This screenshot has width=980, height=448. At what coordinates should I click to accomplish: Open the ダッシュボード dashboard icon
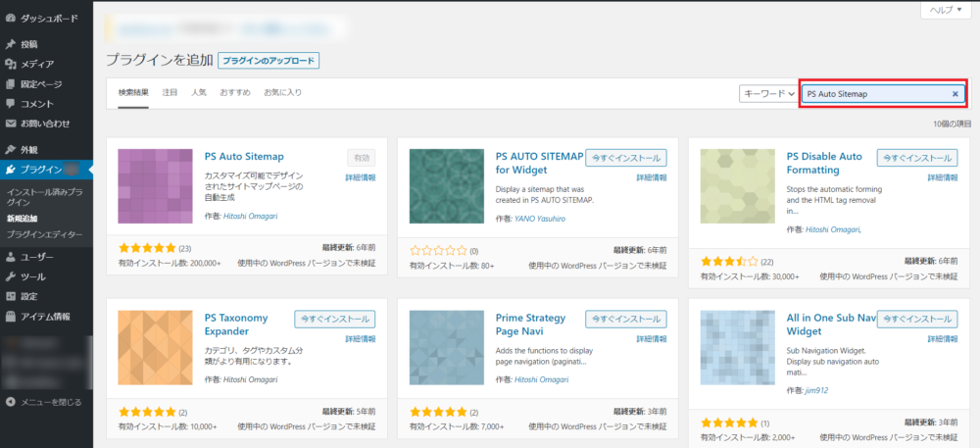pos(10,18)
